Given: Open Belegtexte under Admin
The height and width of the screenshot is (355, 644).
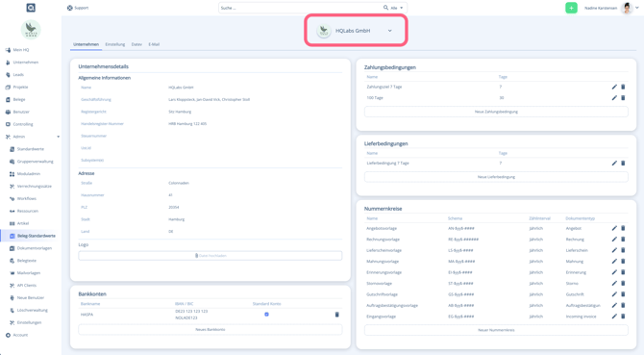Looking at the screenshot, I should (x=26, y=261).
